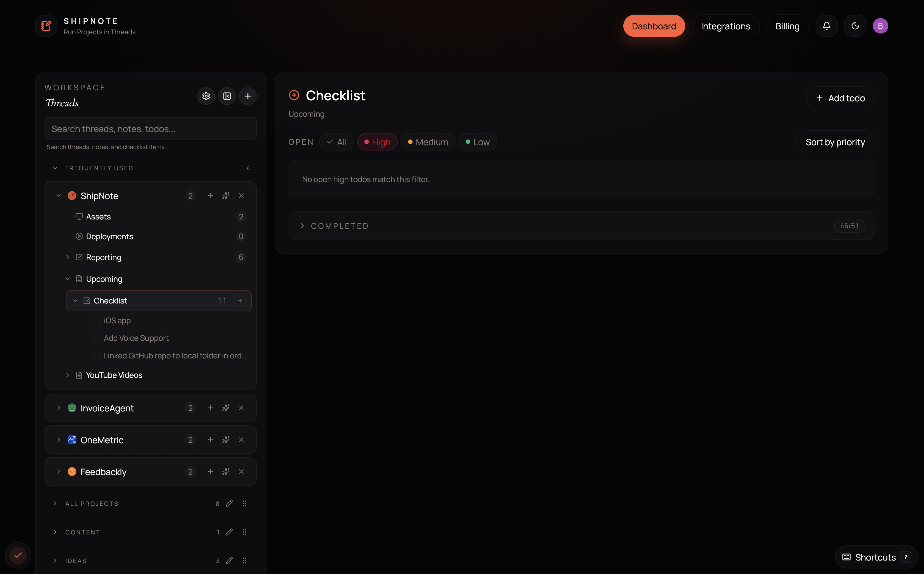The image size is (924, 574).
Task: Collapse Frequently Used section
Action: [x=55, y=168]
